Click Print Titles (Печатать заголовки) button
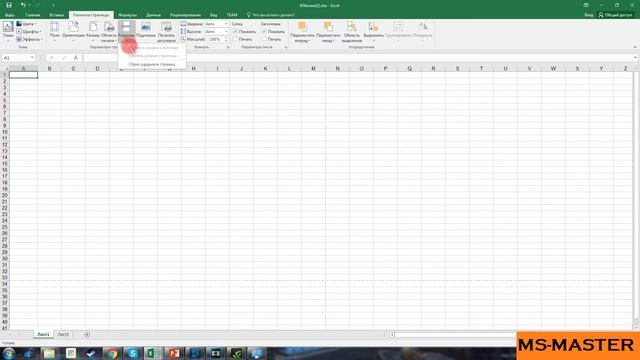 pos(167,32)
